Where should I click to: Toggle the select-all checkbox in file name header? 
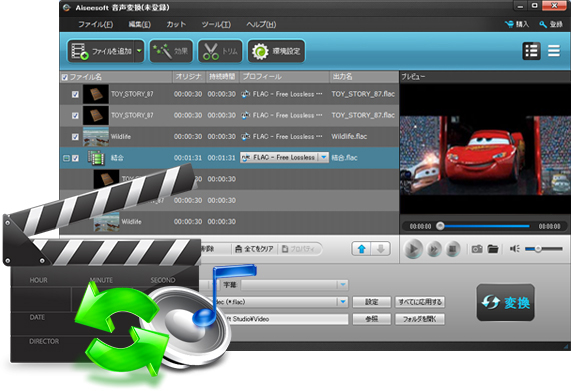(x=65, y=77)
